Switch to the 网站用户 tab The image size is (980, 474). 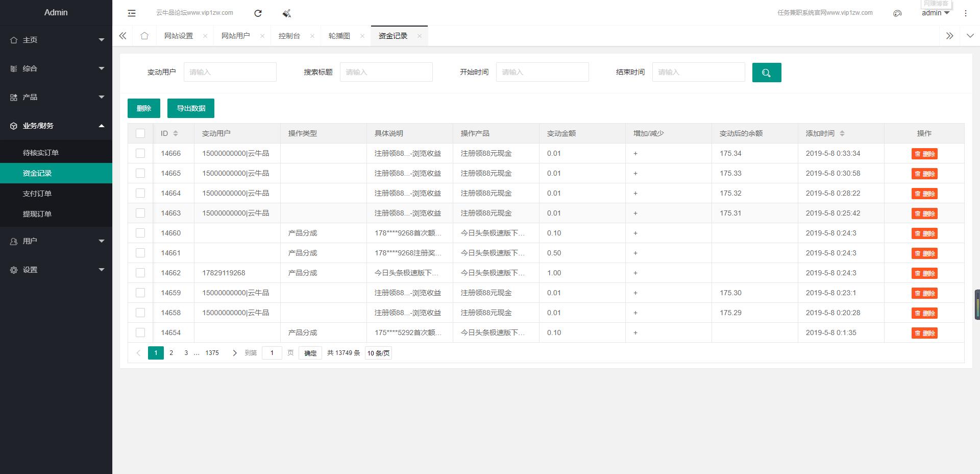point(236,36)
